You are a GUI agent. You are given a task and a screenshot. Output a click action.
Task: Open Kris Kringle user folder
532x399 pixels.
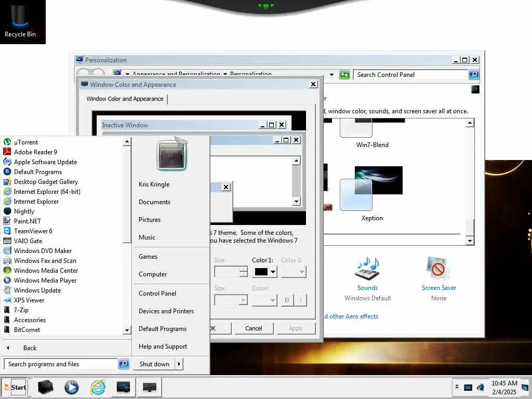pos(154,184)
